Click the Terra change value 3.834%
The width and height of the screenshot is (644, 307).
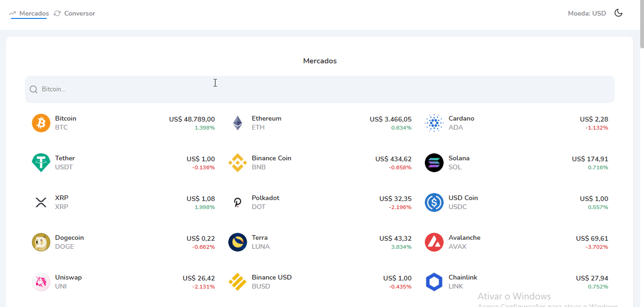click(401, 247)
